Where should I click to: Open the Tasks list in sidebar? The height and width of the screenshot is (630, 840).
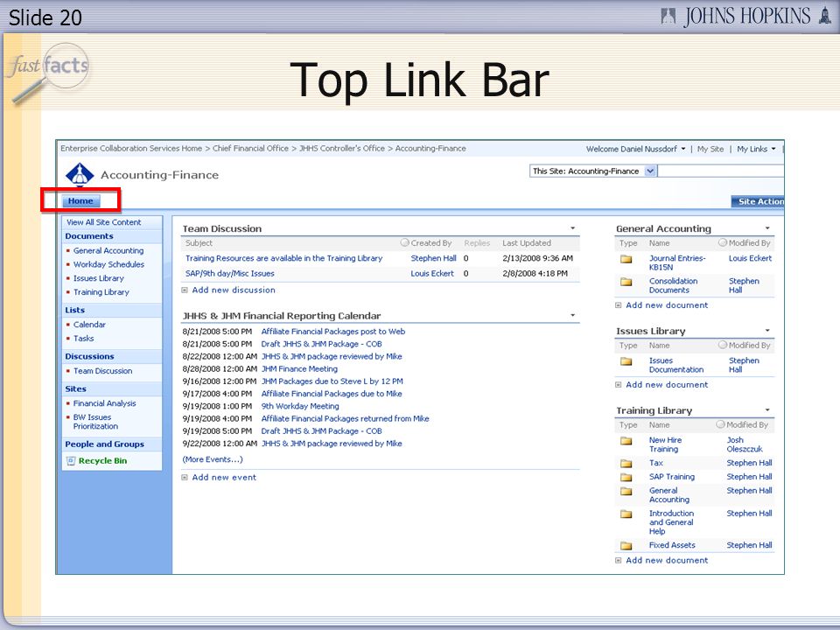[84, 339]
